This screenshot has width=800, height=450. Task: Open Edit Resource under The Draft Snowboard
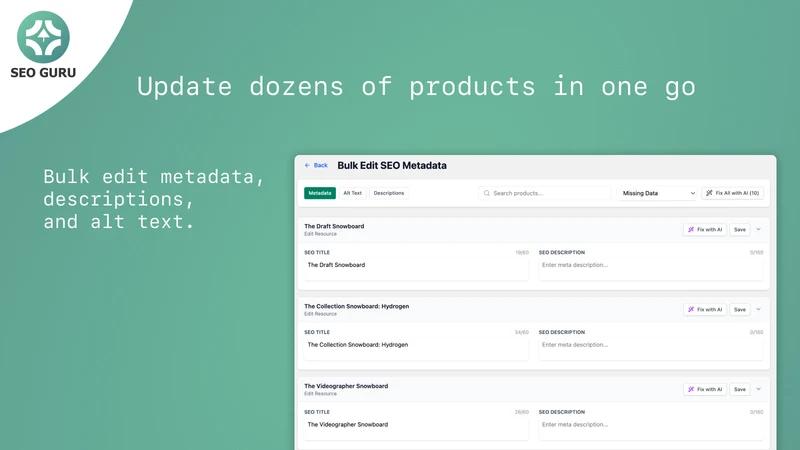tap(320, 234)
